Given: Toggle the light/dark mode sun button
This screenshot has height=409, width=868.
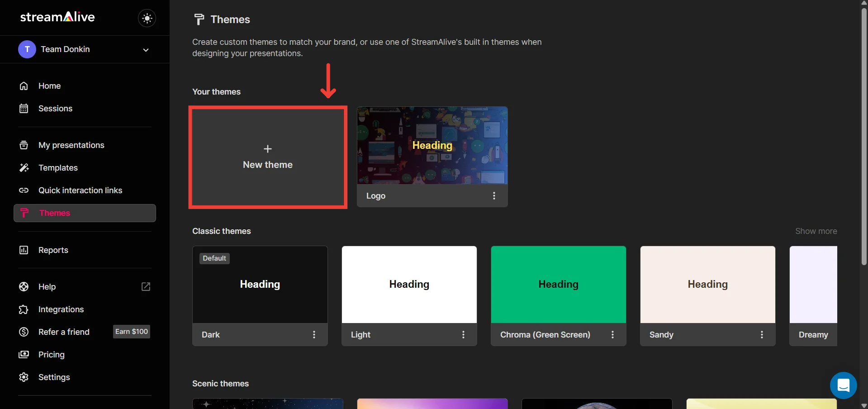Looking at the screenshot, I should 147,18.
